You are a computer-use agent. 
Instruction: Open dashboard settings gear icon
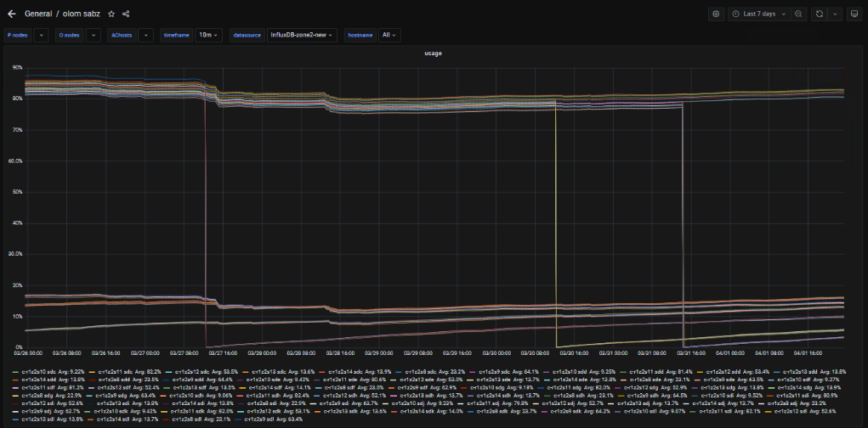click(716, 14)
